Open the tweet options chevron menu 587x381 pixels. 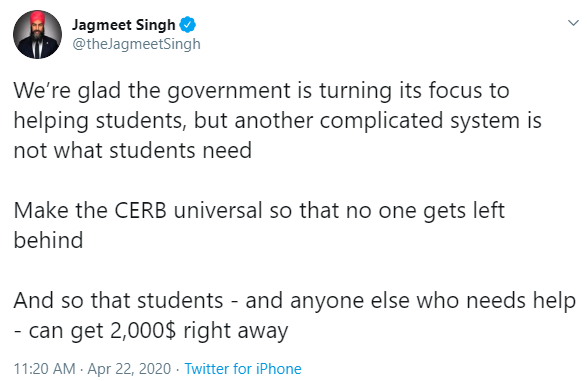[x=573, y=23]
